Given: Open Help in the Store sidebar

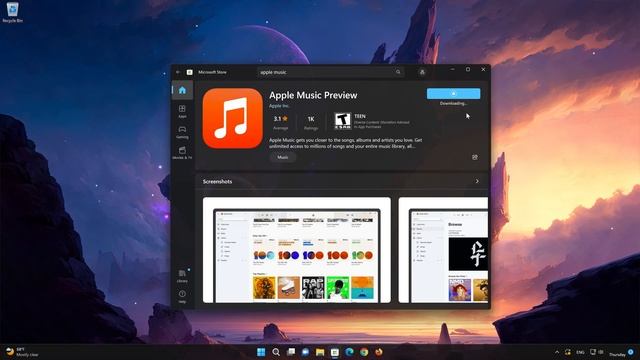Looking at the screenshot, I should coord(182,297).
